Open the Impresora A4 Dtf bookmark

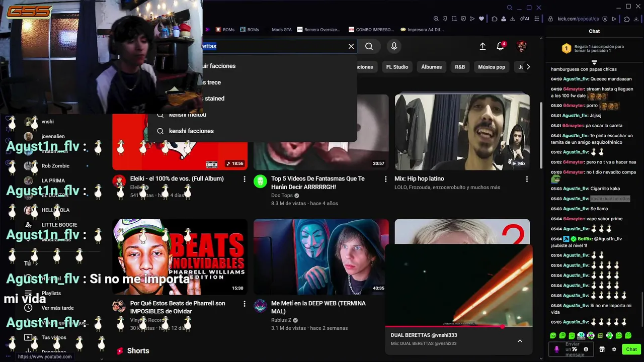pos(422,30)
